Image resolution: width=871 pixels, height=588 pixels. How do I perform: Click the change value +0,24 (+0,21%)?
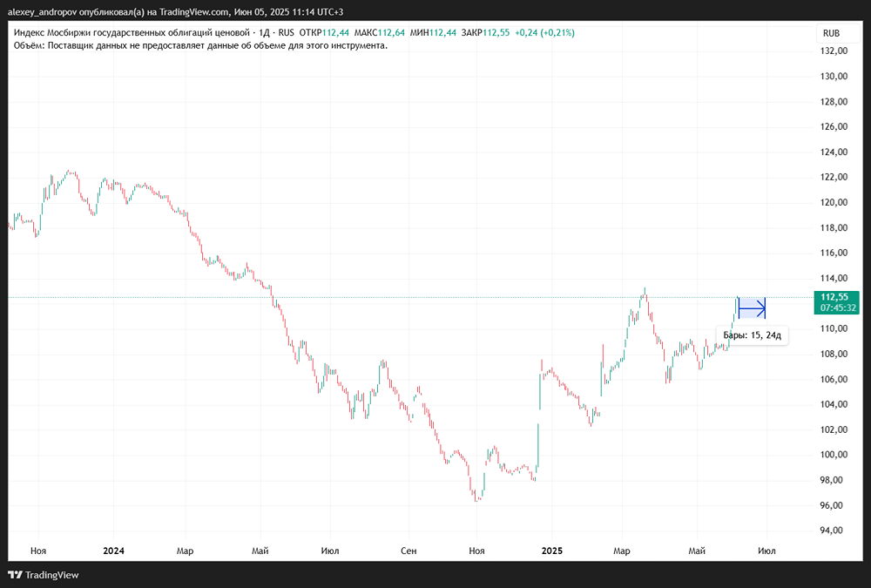coord(544,33)
